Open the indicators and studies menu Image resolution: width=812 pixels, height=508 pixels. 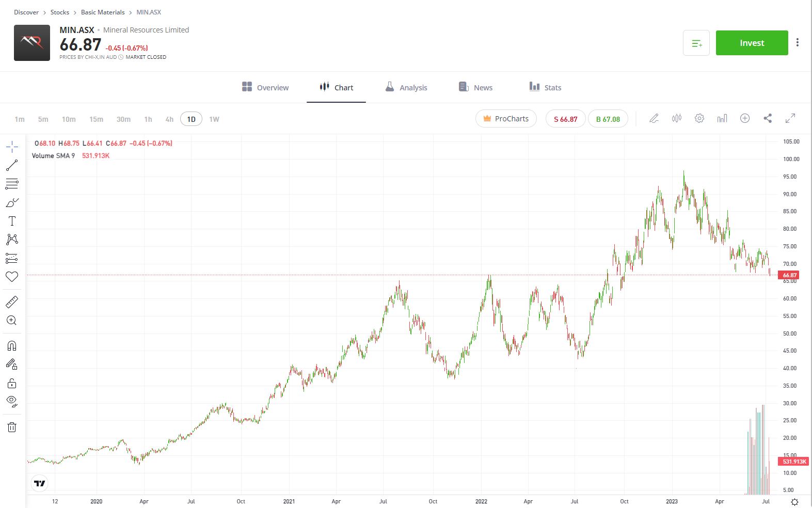[722, 118]
